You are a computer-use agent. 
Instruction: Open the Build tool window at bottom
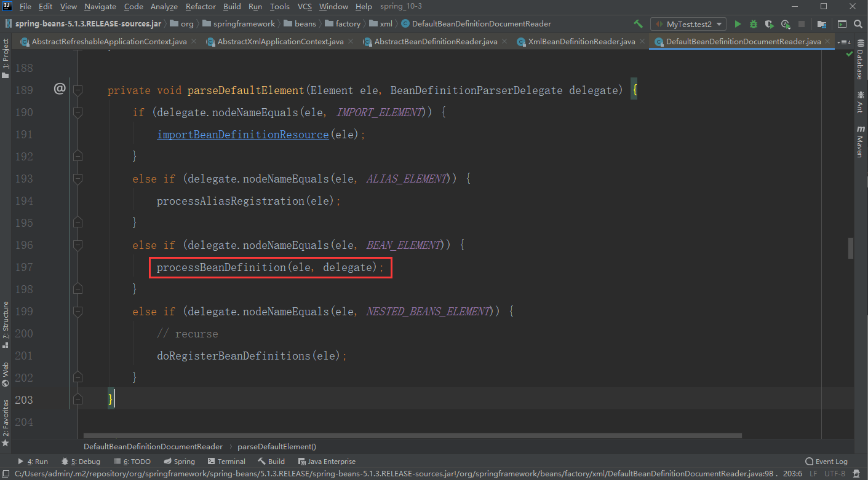click(x=271, y=462)
